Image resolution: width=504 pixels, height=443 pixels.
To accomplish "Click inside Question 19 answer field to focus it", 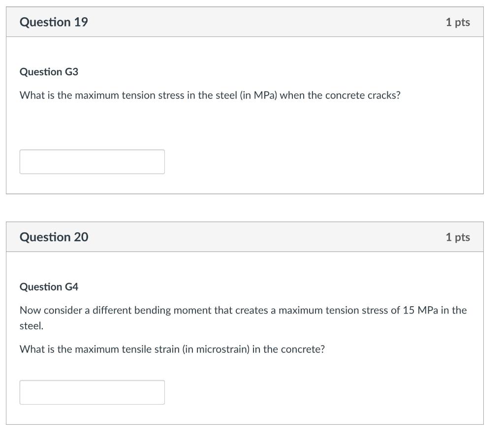I will coord(92,161).
